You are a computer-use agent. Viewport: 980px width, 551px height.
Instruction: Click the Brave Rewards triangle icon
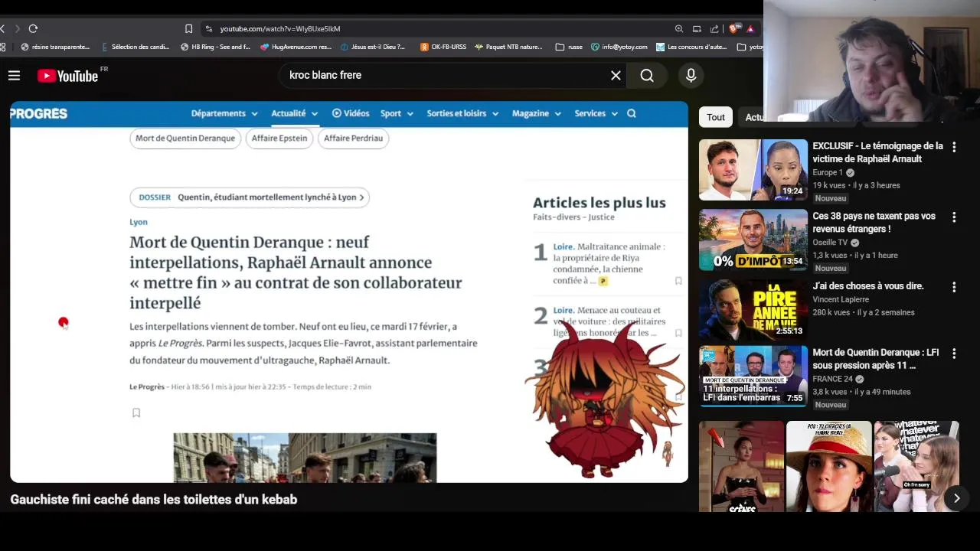coord(750,28)
